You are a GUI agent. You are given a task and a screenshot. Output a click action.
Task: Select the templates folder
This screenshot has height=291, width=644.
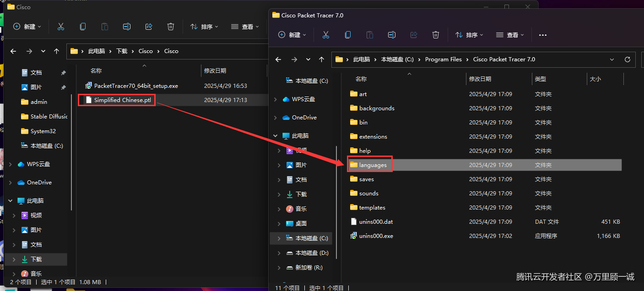pos(368,207)
